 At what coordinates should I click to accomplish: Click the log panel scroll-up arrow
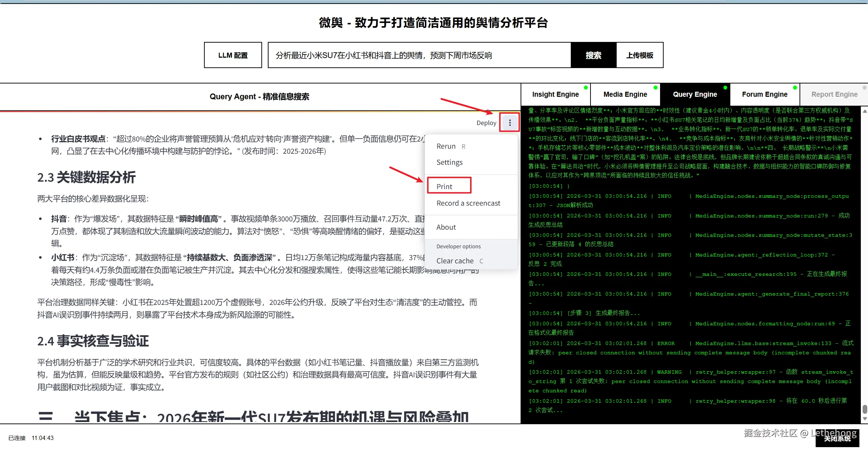click(x=864, y=111)
